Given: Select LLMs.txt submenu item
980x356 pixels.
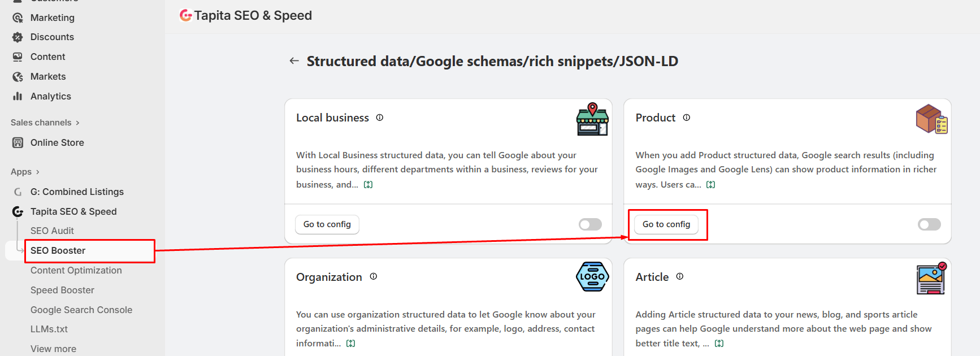Looking at the screenshot, I should [x=49, y=329].
